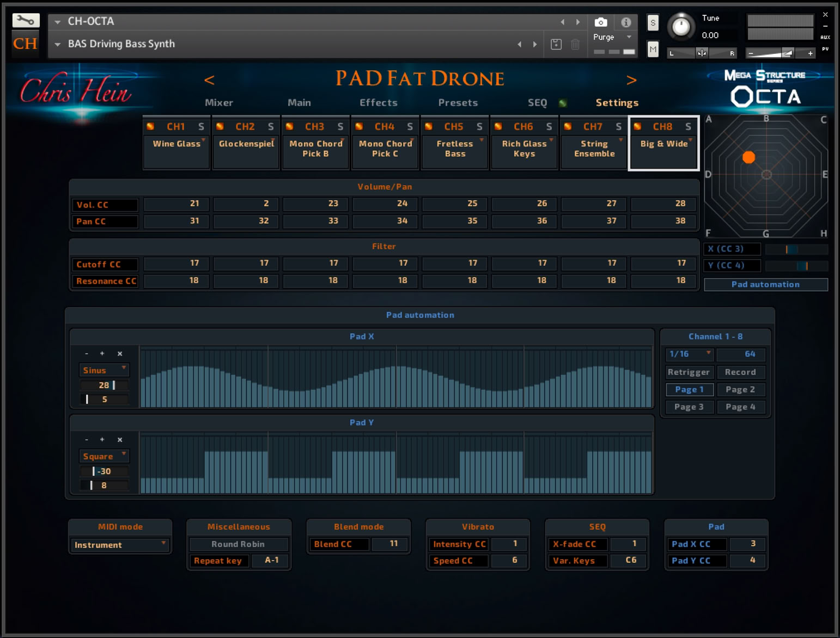Image resolution: width=840 pixels, height=638 pixels.
Task: Toggle the CH1 channel power button
Action: (x=150, y=126)
